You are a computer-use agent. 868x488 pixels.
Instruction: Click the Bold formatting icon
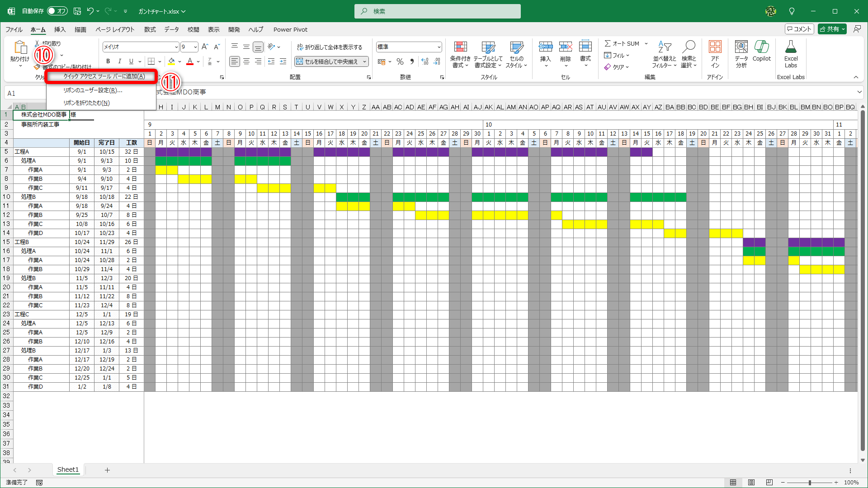coord(108,61)
